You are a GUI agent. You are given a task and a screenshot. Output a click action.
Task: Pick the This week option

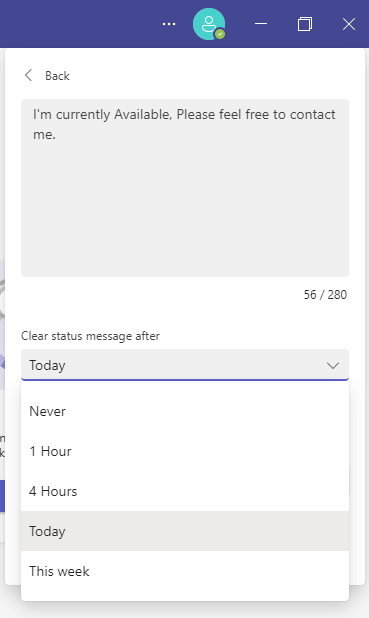pos(185,571)
